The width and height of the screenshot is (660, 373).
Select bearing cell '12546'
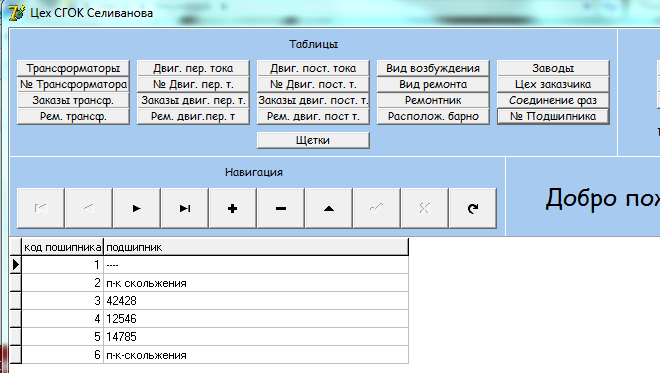pos(256,319)
